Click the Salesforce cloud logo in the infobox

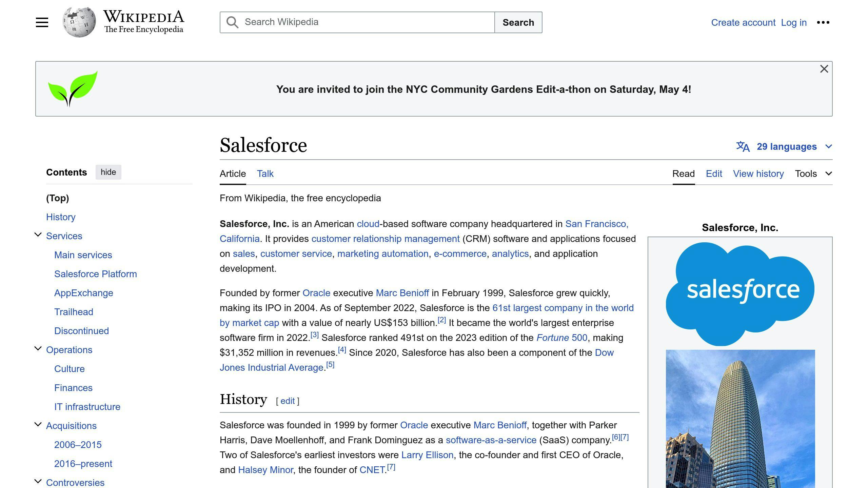(x=739, y=290)
